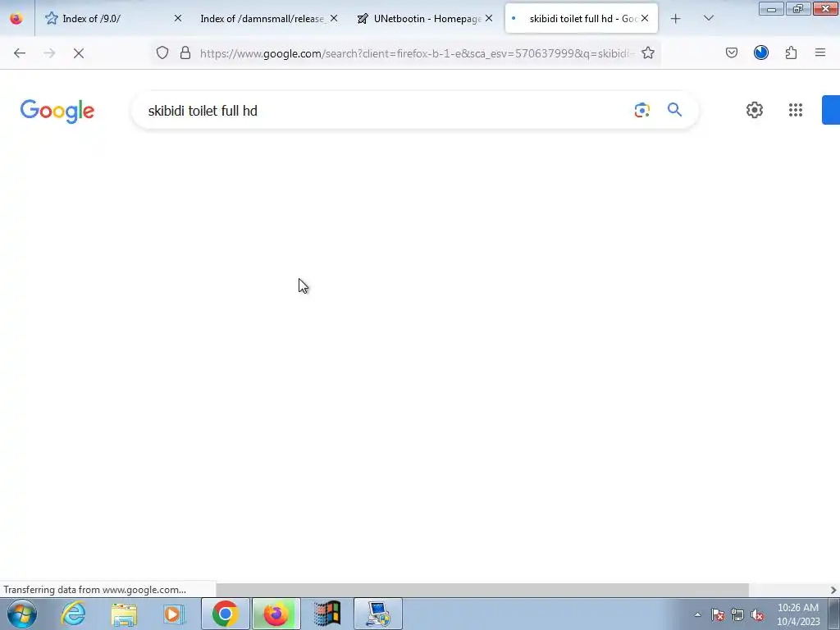Expand the list all tabs dropdown
The width and height of the screenshot is (840, 630).
tap(708, 18)
